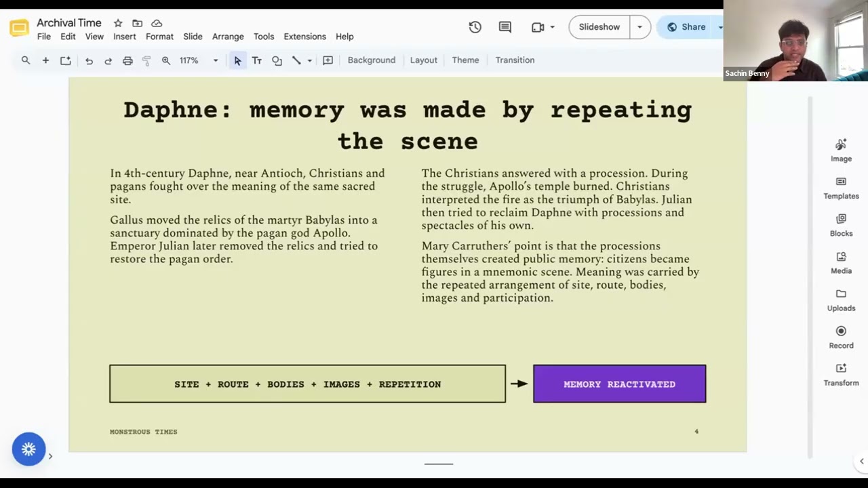Collapse the side panel chevron
The height and width of the screenshot is (488, 868).
[x=861, y=462]
